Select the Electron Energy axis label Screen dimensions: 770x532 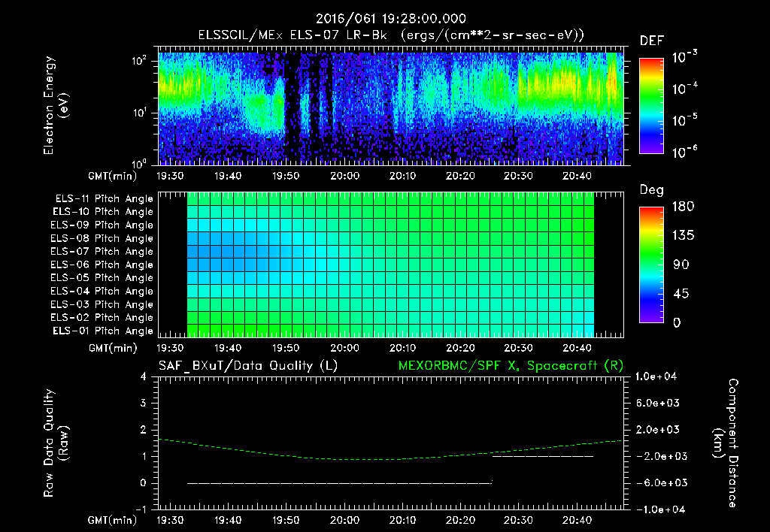coord(56,105)
